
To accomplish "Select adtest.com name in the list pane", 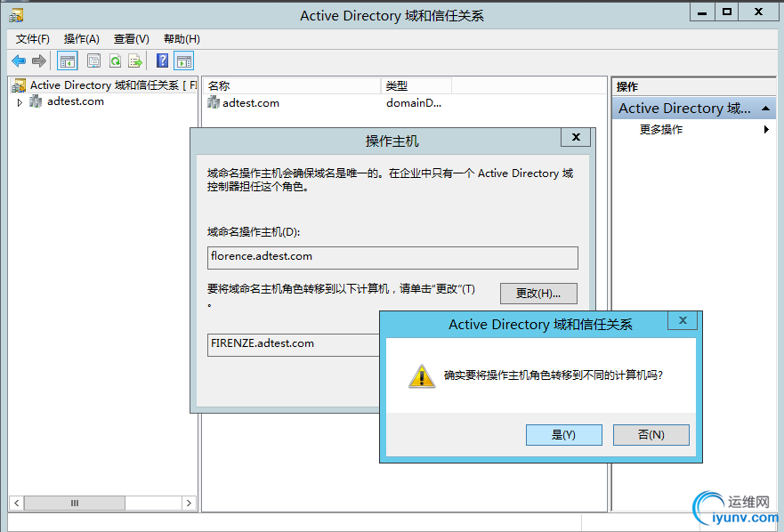I will [250, 103].
